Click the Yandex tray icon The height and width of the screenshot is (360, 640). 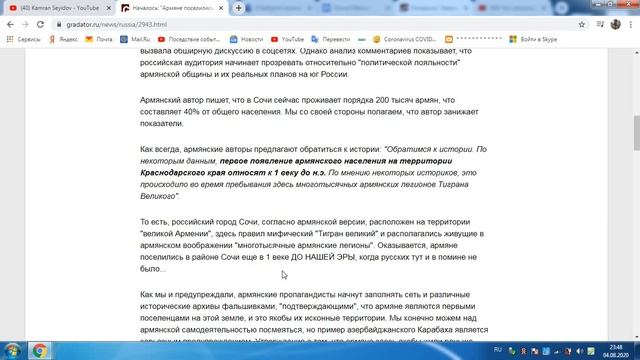pos(523,351)
